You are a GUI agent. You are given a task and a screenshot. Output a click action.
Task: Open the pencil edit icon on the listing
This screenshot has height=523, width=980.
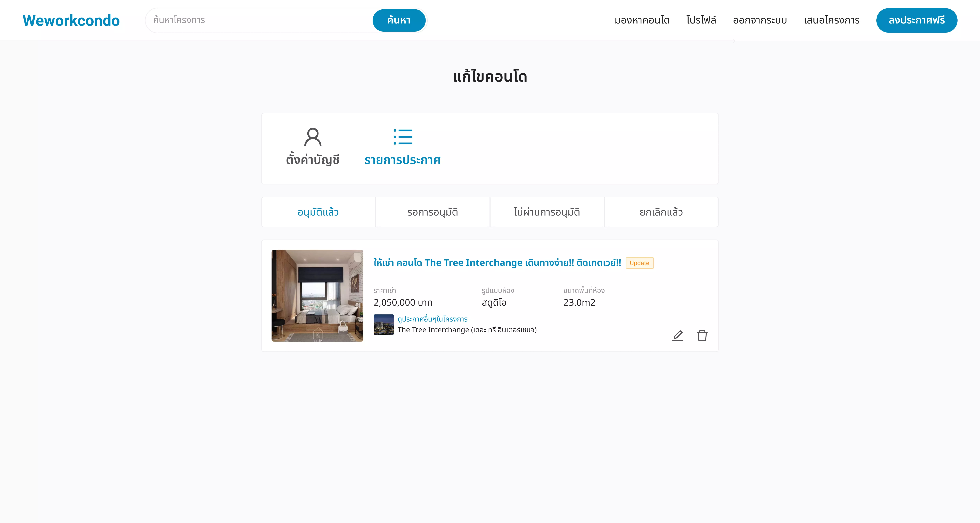click(x=678, y=336)
